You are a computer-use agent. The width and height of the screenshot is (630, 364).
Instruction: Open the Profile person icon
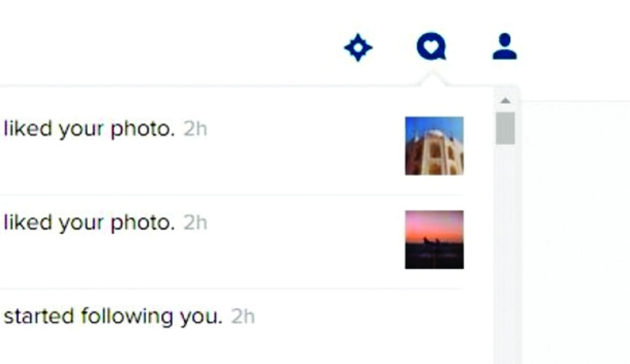505,47
